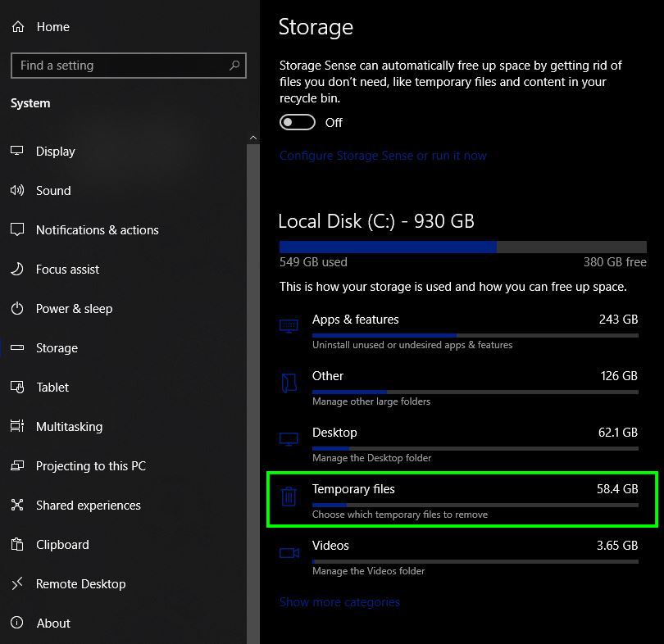Open the Desktop category monitor icon

tap(289, 439)
